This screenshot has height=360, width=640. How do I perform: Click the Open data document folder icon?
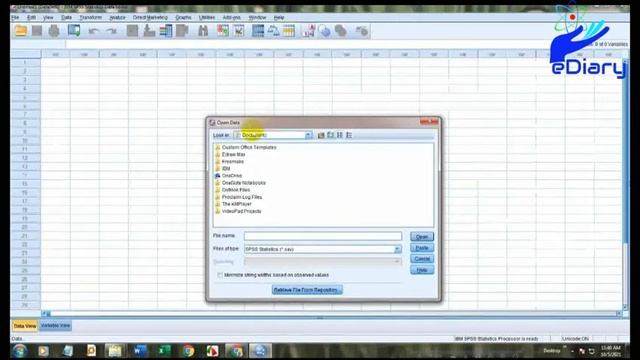(x=21, y=31)
